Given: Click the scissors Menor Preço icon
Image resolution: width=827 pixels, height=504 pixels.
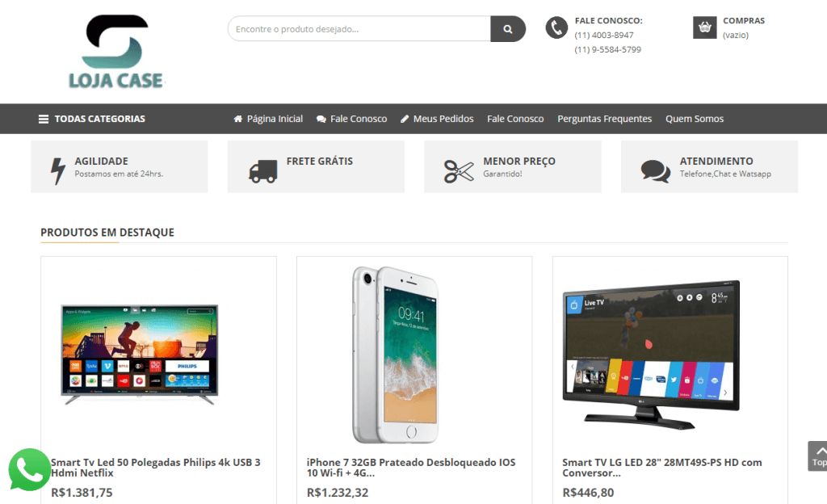Looking at the screenshot, I should pyautogui.click(x=459, y=171).
